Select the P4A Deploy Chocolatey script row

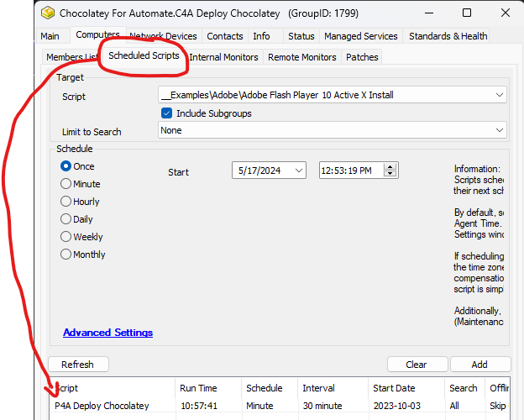coord(280,406)
